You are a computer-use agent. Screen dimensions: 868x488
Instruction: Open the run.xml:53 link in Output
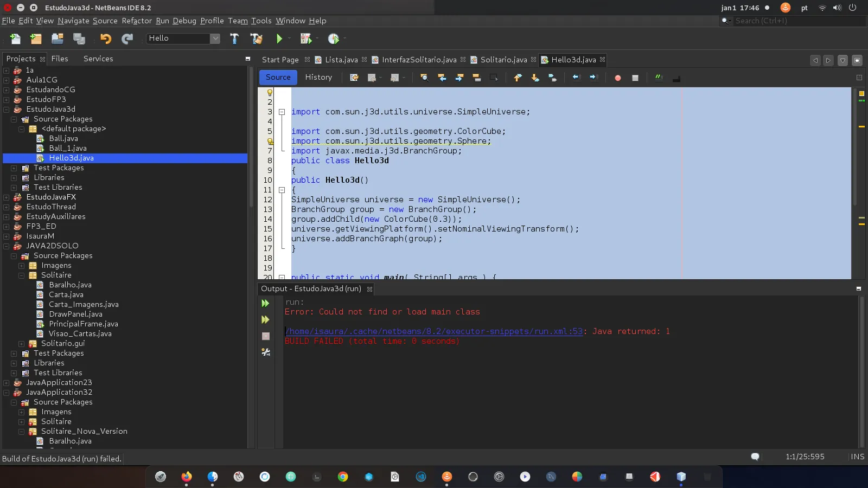[x=434, y=331]
